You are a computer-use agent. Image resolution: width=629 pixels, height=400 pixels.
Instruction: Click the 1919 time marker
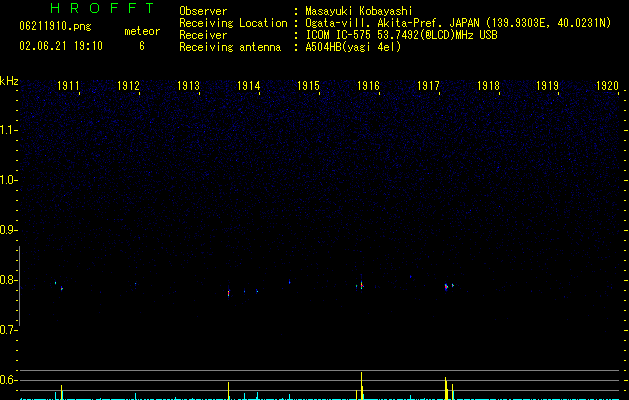[x=548, y=86]
